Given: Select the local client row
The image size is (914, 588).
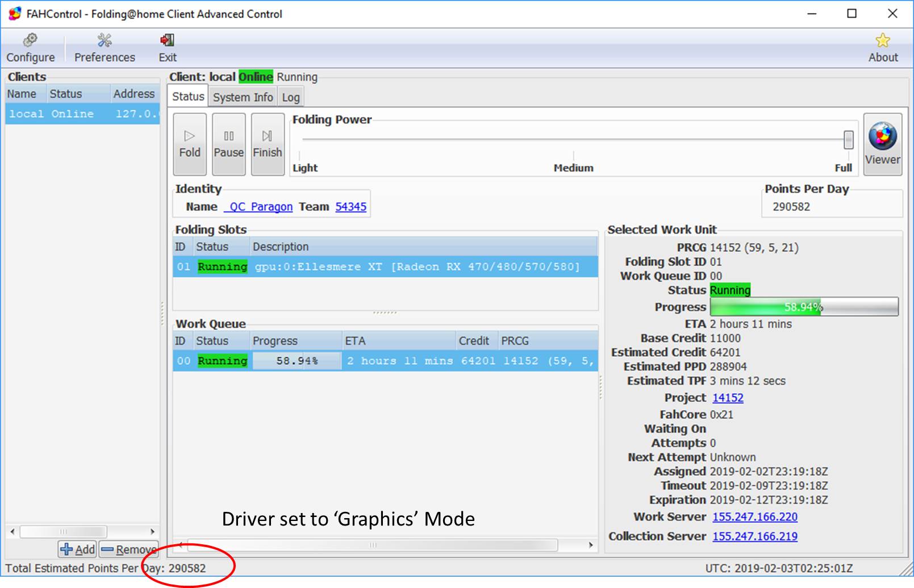Looking at the screenshot, I should [x=82, y=114].
